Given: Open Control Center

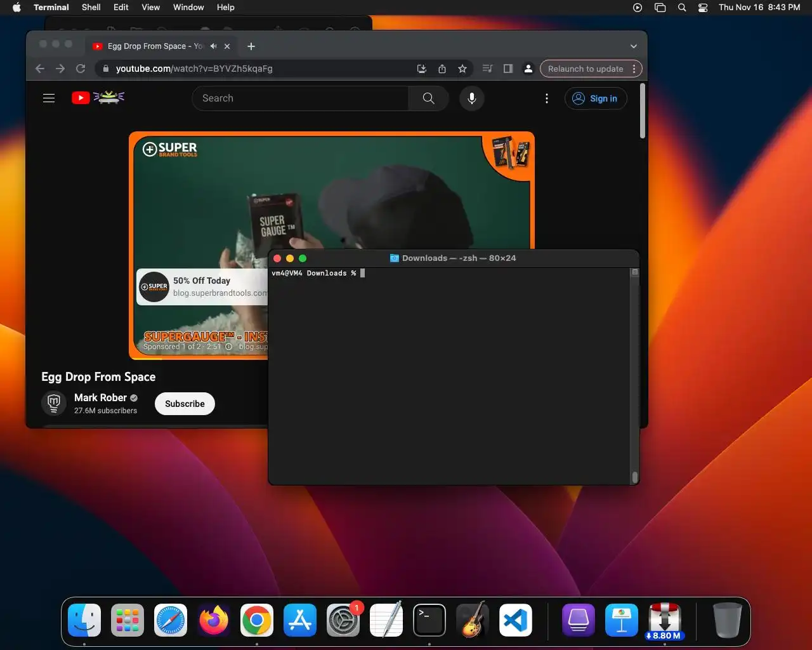Looking at the screenshot, I should 703,8.
